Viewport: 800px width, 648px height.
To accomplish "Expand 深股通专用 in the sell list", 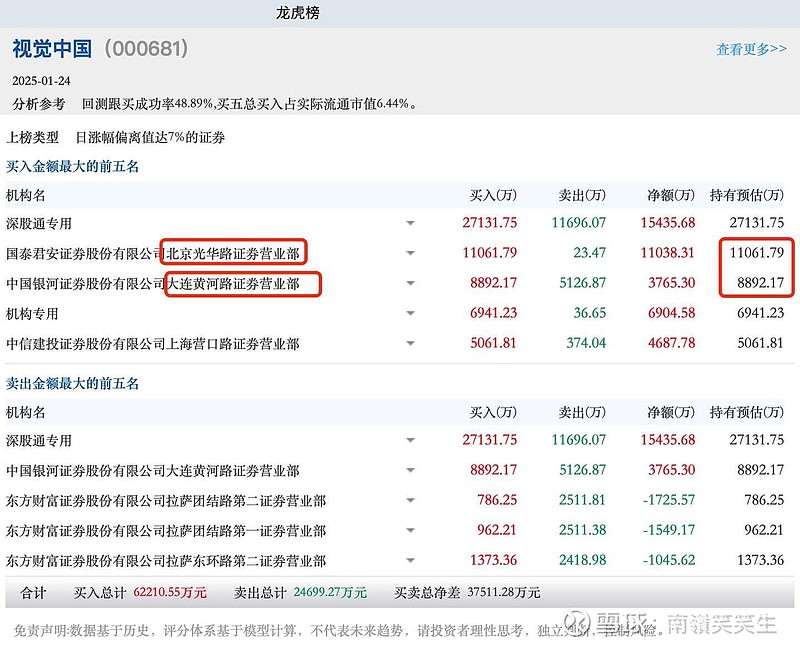I will pos(410,440).
